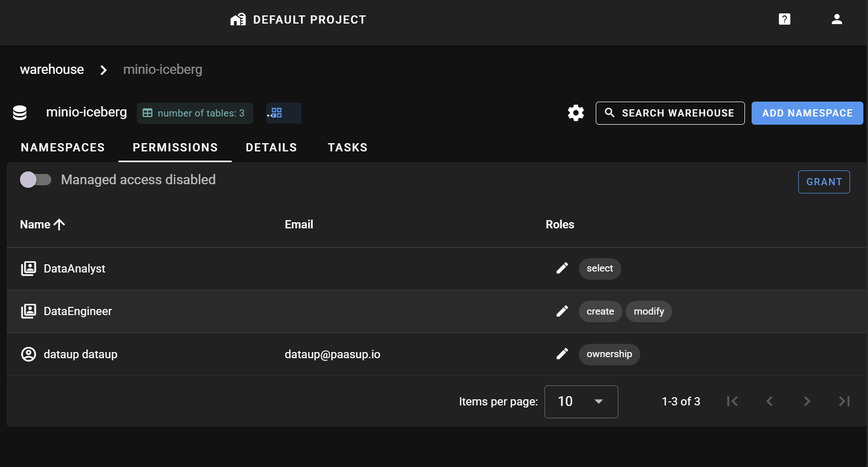
Task: Click the minio-iceberg database stack icon
Action: pos(20,113)
